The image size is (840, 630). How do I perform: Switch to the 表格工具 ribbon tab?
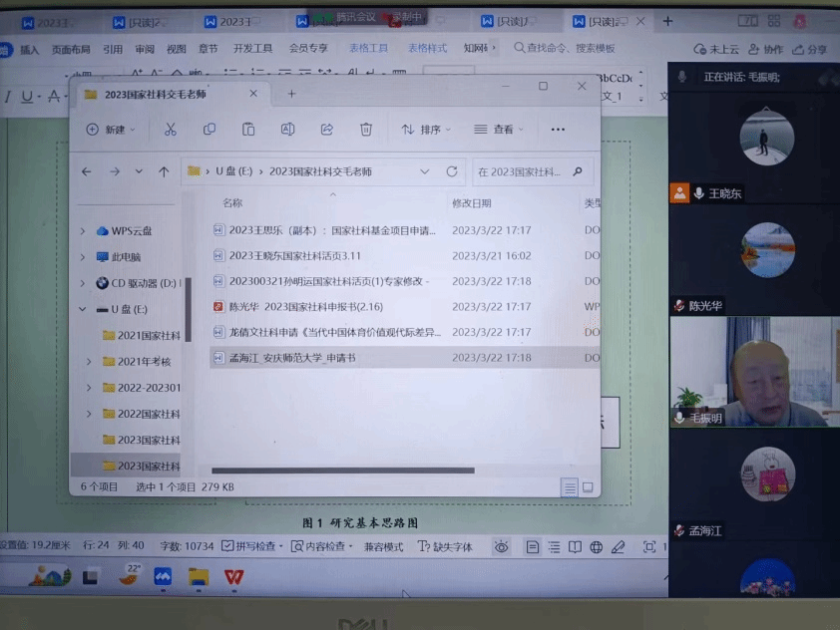[368, 48]
